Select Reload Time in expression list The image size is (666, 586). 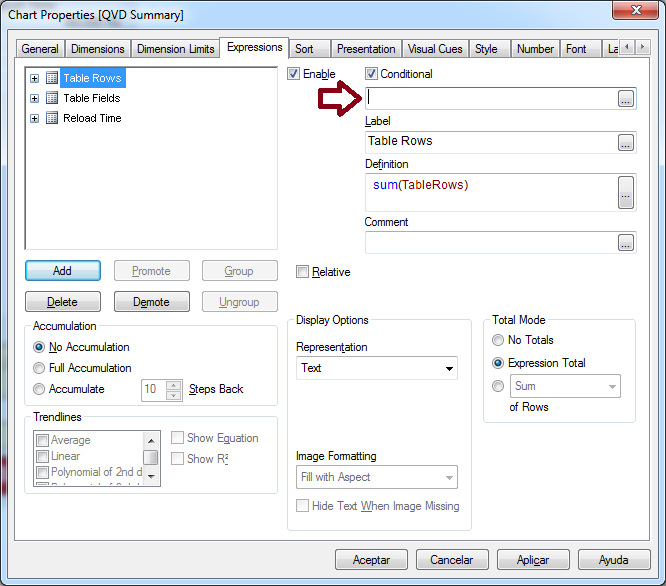tap(92, 118)
